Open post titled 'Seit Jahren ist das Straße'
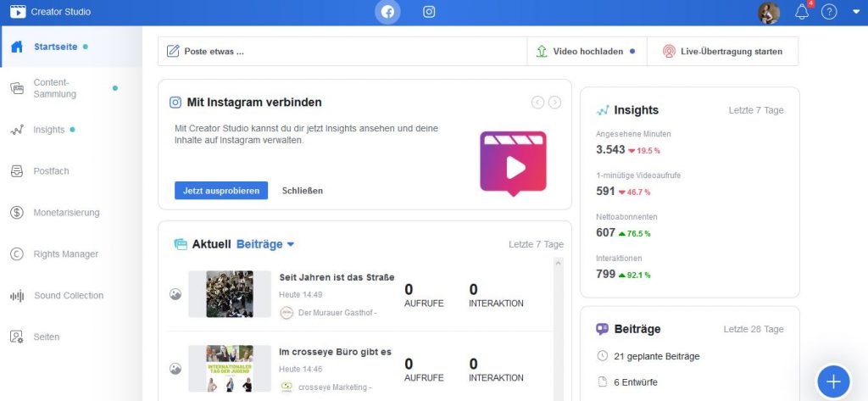 337,277
